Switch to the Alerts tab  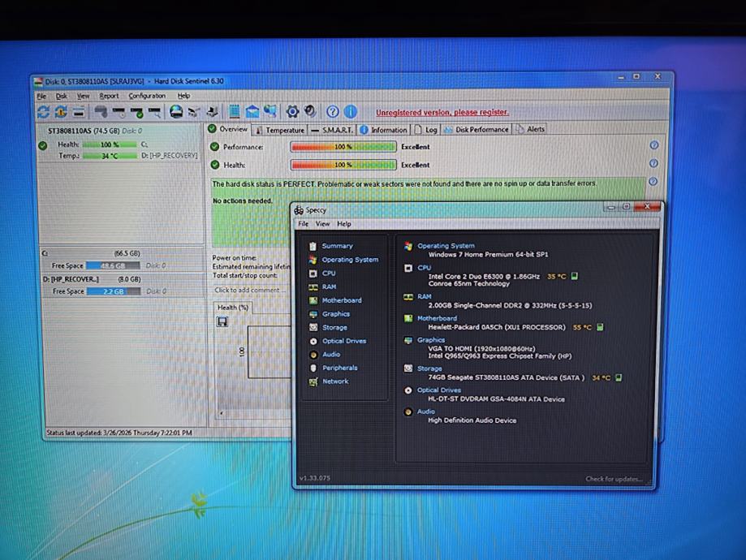(530, 129)
